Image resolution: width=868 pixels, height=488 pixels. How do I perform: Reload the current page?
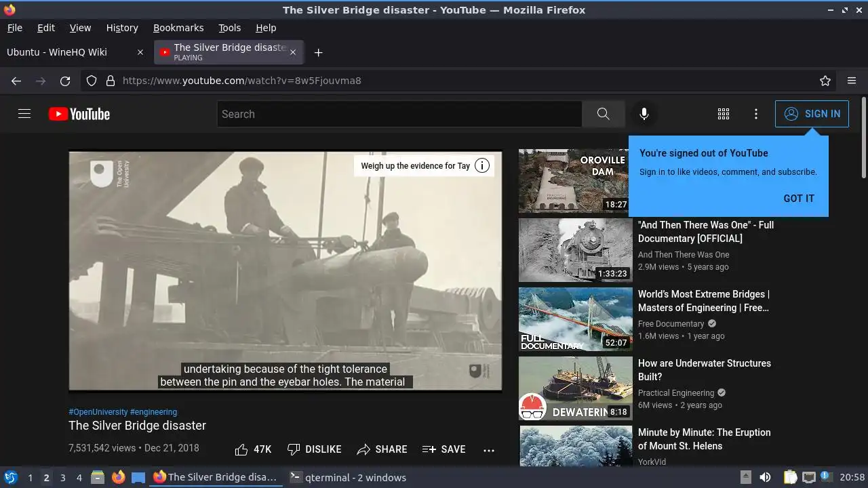click(65, 81)
